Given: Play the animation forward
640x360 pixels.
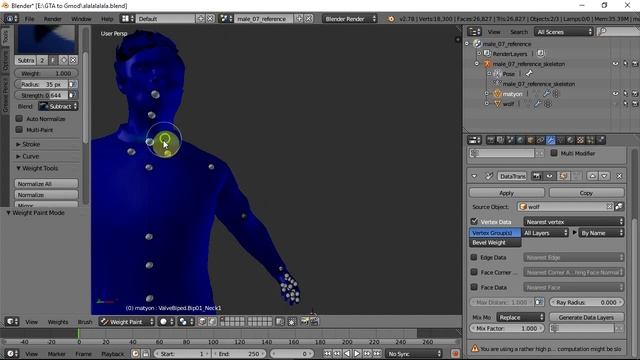Looking at the screenshot, I should (357, 353).
